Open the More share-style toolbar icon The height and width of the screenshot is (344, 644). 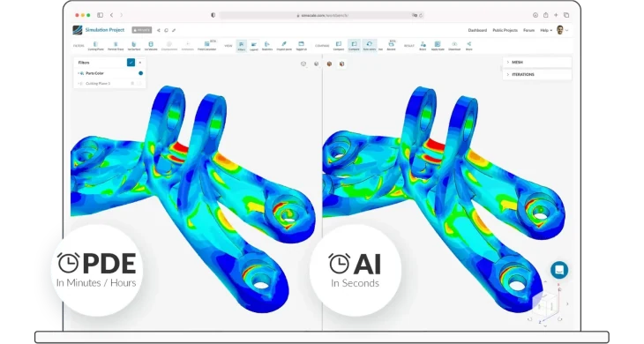pyautogui.click(x=468, y=46)
